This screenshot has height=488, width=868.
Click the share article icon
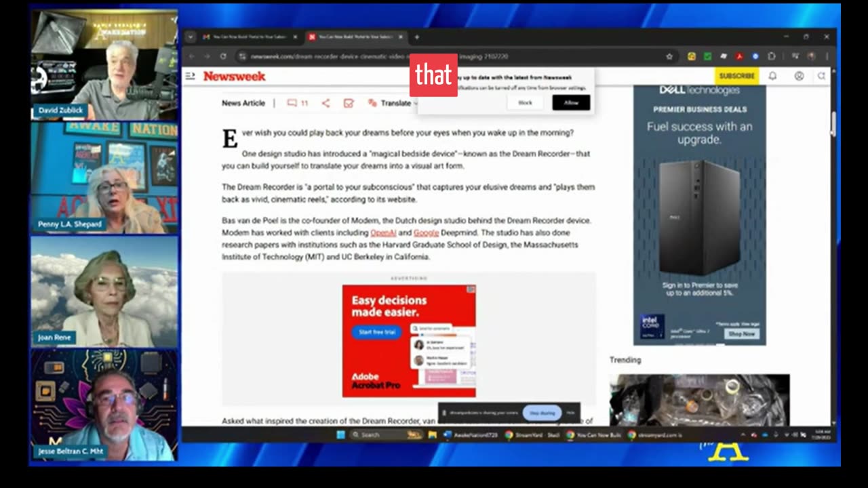click(325, 103)
